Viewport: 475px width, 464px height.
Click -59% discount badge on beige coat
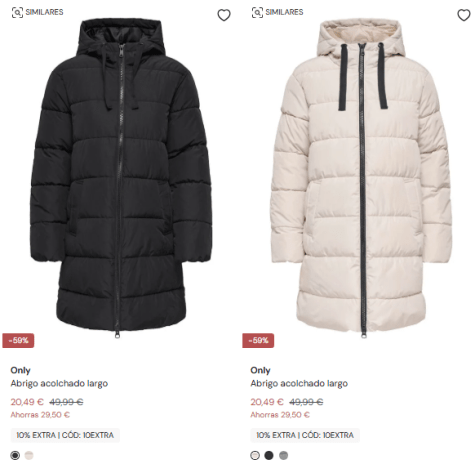pyautogui.click(x=258, y=340)
